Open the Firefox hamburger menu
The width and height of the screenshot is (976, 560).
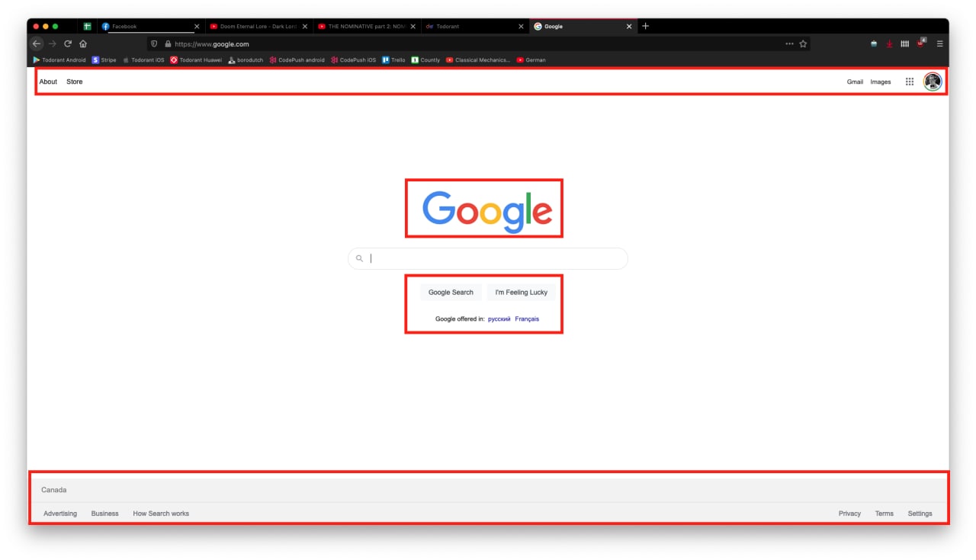(939, 43)
